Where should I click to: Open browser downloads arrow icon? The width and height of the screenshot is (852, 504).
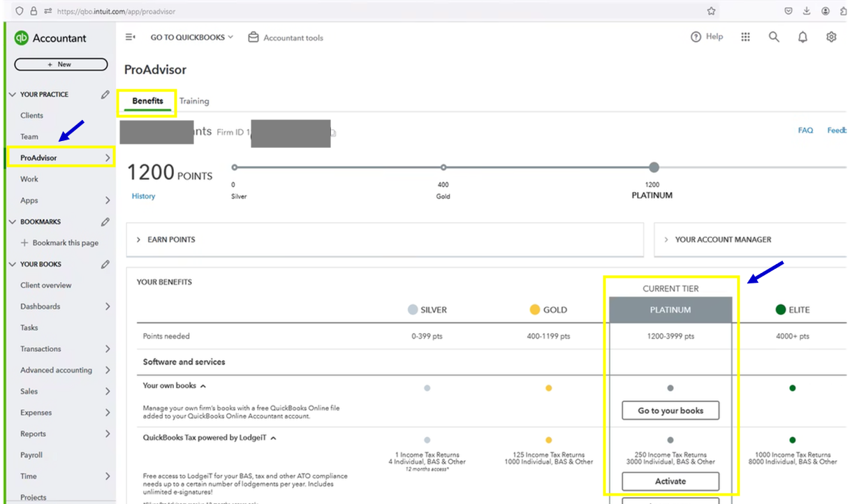coord(807,11)
